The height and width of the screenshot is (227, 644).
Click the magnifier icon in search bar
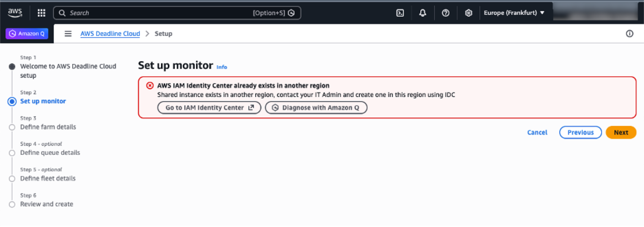62,13
